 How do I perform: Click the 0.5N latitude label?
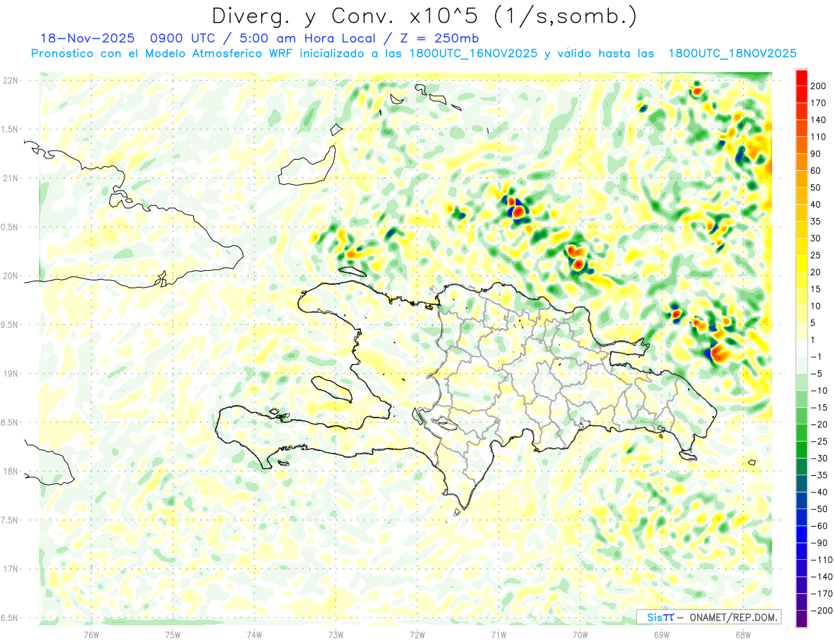(10, 227)
